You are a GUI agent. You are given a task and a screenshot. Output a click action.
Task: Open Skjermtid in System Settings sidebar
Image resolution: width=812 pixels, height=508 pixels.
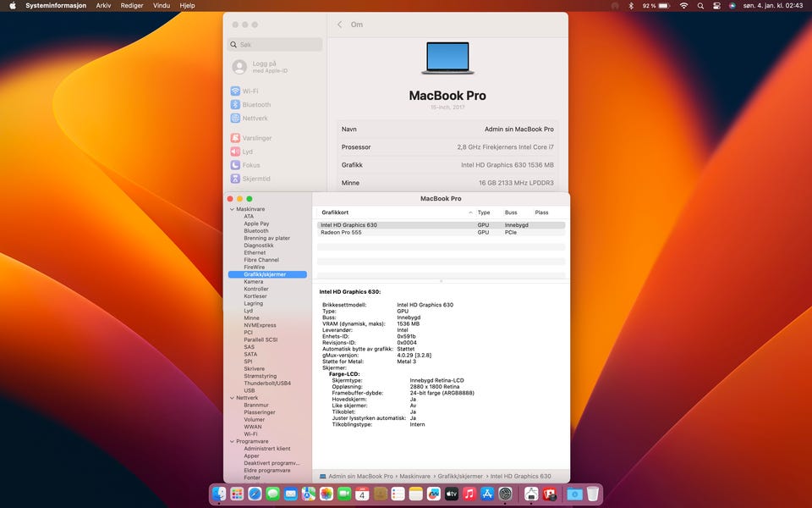(x=255, y=179)
